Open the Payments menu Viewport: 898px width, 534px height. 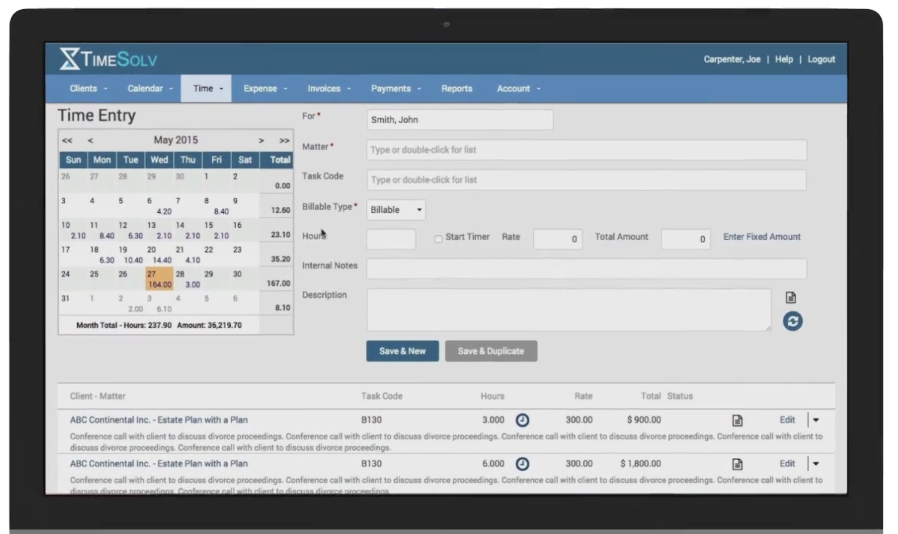(x=396, y=88)
